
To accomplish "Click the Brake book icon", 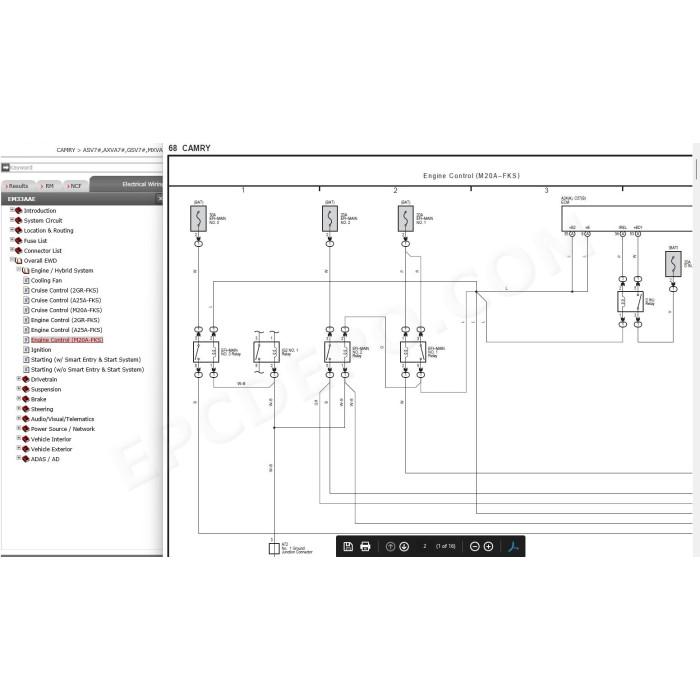I will click(x=25, y=399).
